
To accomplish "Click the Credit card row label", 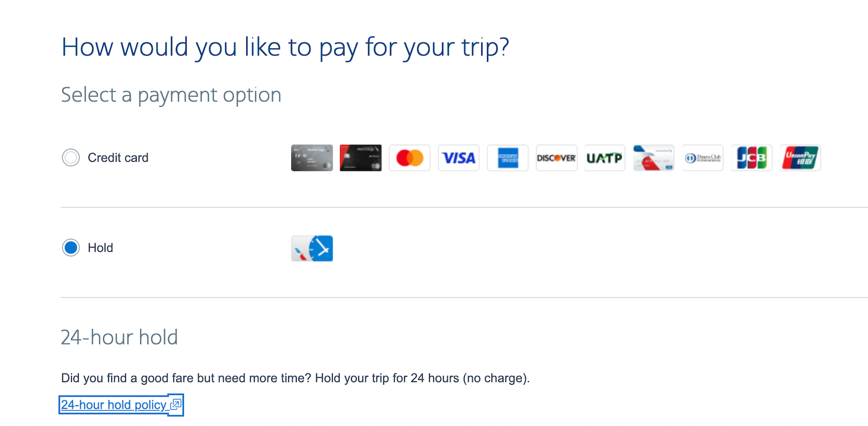I will [x=118, y=157].
